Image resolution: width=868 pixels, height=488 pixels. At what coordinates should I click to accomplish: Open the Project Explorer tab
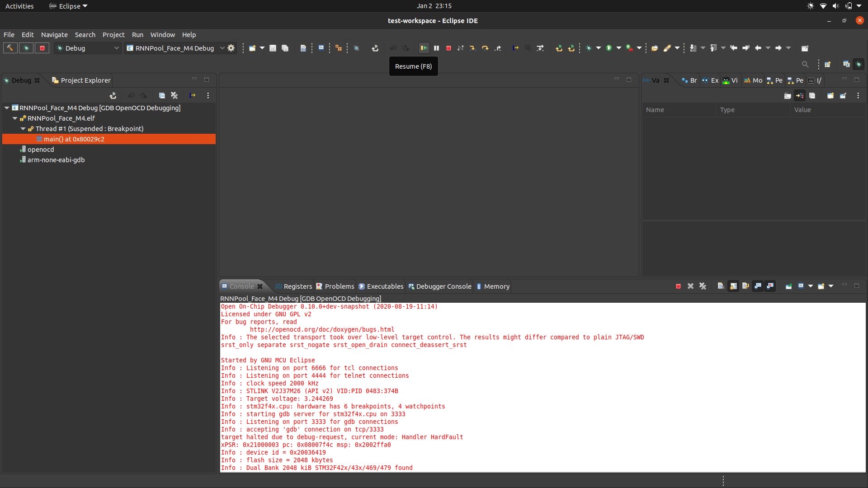point(85,80)
